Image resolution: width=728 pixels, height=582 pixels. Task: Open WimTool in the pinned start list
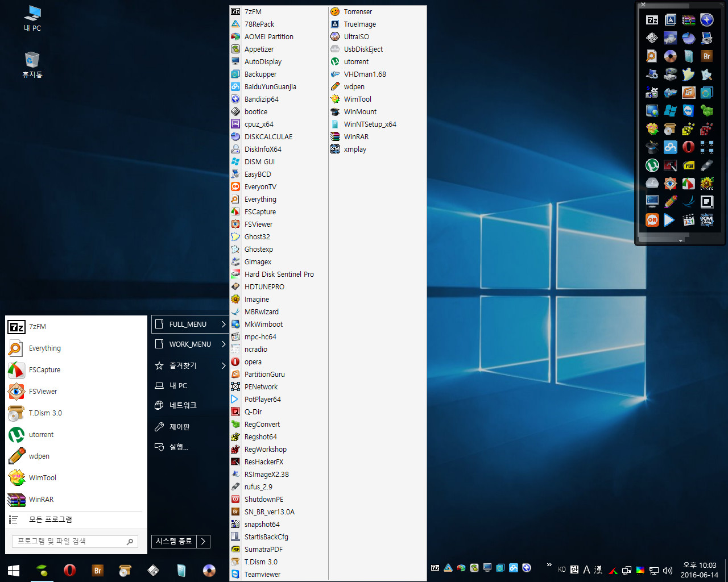[76, 478]
